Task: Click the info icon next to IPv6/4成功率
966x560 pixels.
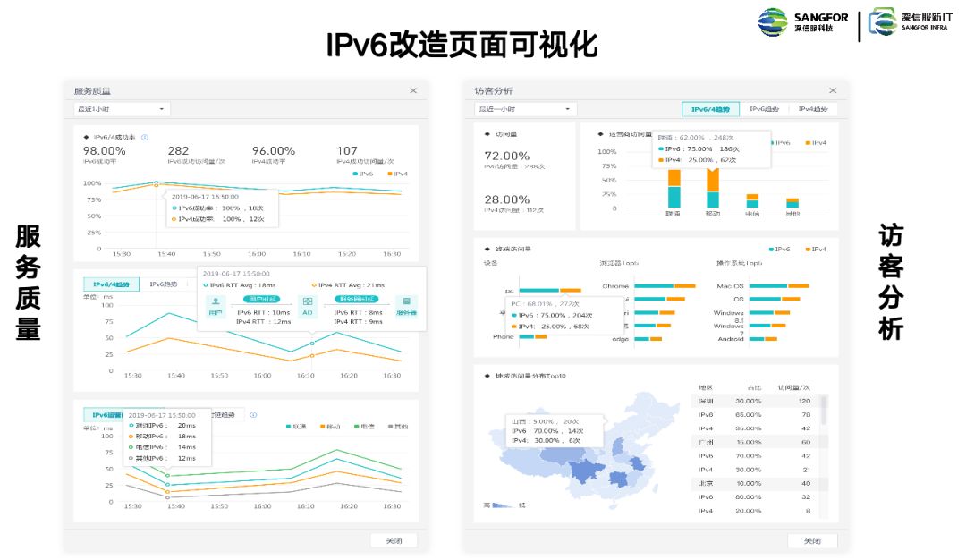Action: tap(145, 138)
